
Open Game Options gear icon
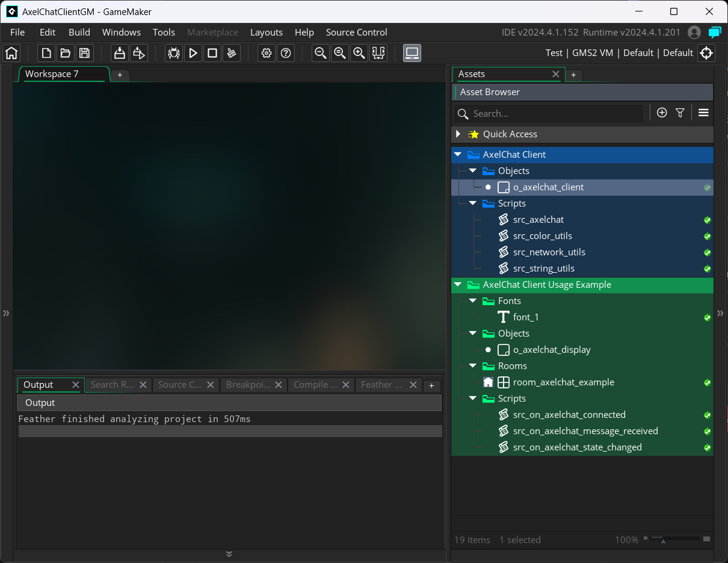[267, 53]
